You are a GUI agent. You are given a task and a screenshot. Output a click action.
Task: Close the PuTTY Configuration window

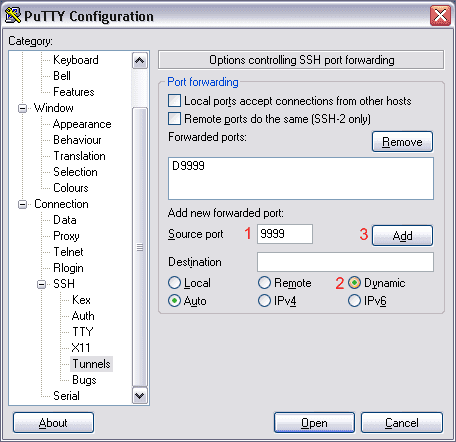pyautogui.click(x=440, y=15)
